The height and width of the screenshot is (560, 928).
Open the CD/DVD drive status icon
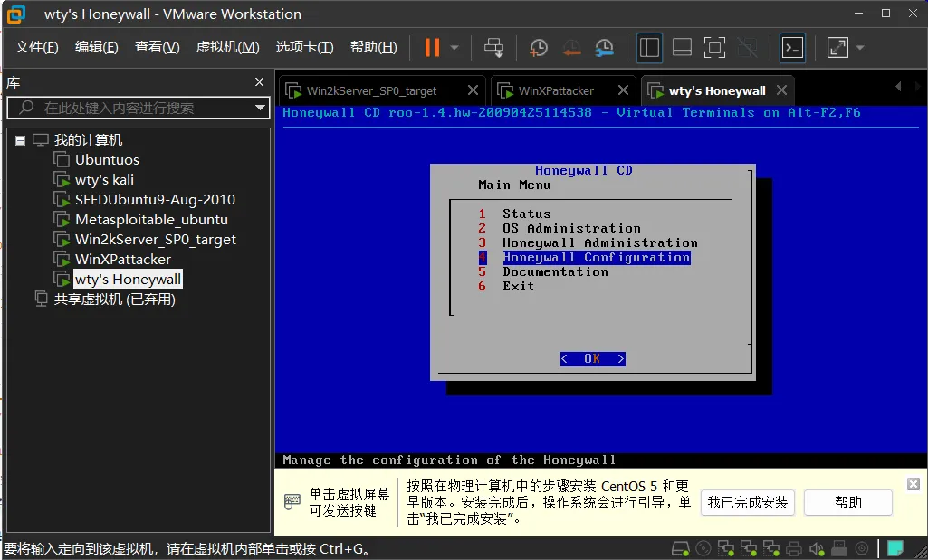point(703,549)
